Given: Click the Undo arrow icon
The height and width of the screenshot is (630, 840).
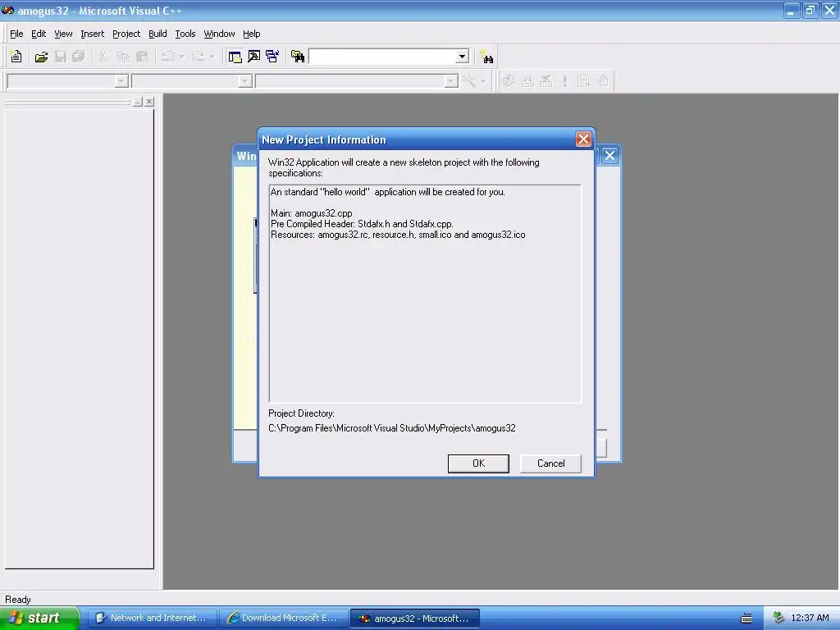Looking at the screenshot, I should (168, 57).
